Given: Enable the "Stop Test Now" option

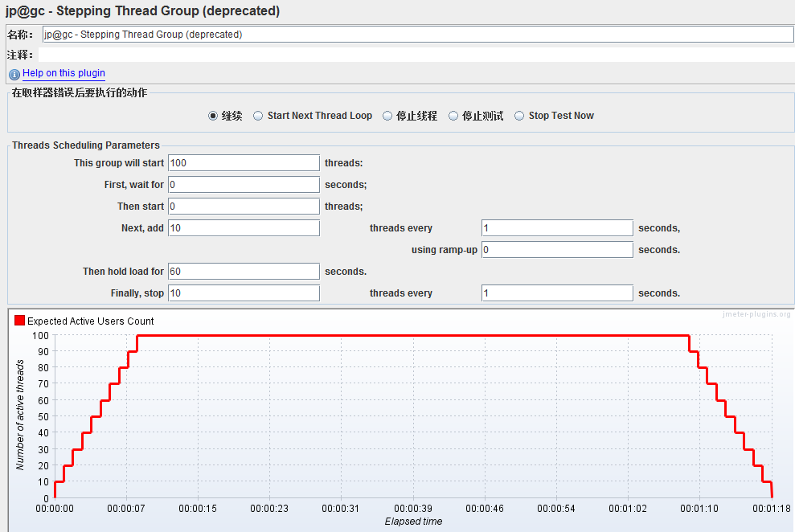Looking at the screenshot, I should tap(518, 115).
